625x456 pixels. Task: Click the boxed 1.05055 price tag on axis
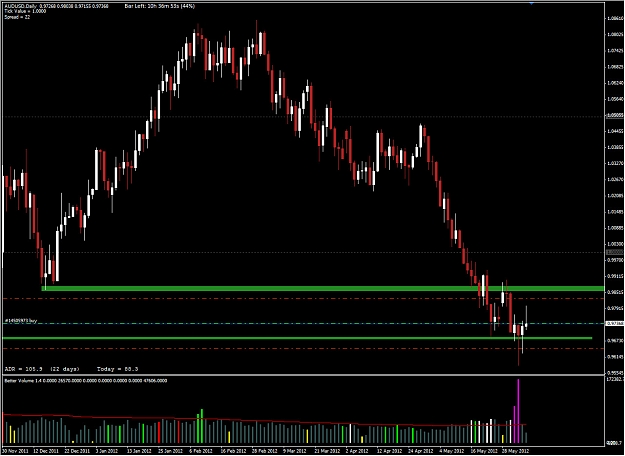[614, 115]
